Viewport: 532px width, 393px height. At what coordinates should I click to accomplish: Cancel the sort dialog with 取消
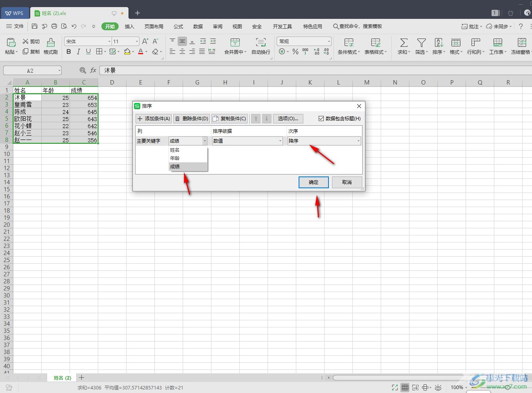tap(347, 182)
